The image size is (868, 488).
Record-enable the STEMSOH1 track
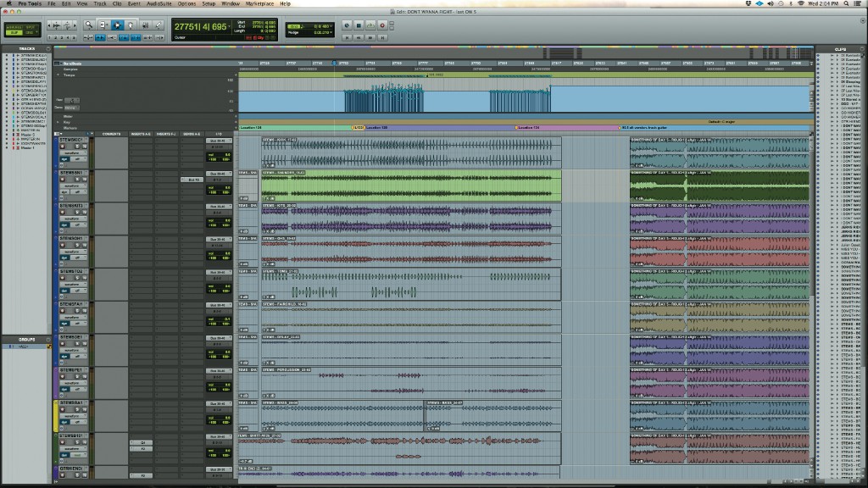[x=63, y=245]
